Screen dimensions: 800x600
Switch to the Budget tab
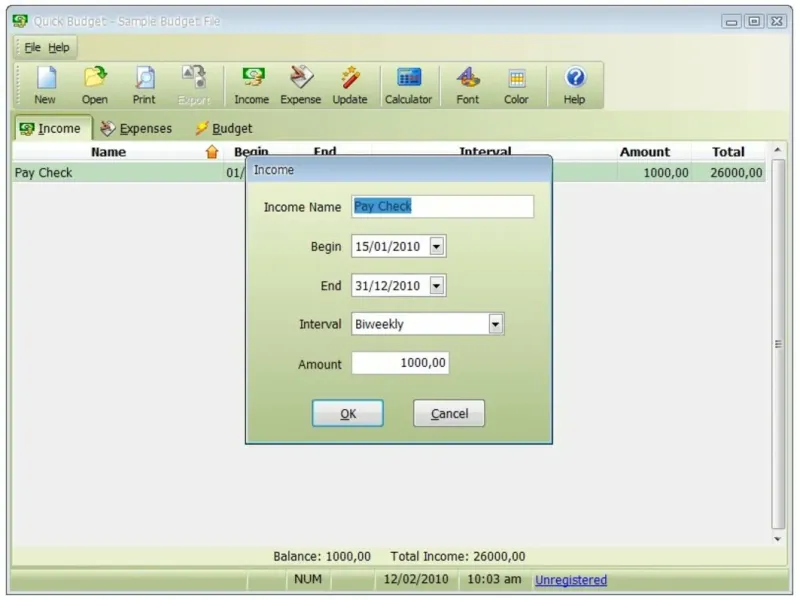(x=224, y=129)
